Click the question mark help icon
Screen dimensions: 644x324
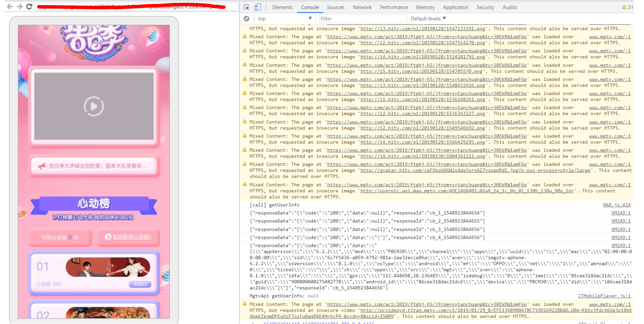pos(108,237)
